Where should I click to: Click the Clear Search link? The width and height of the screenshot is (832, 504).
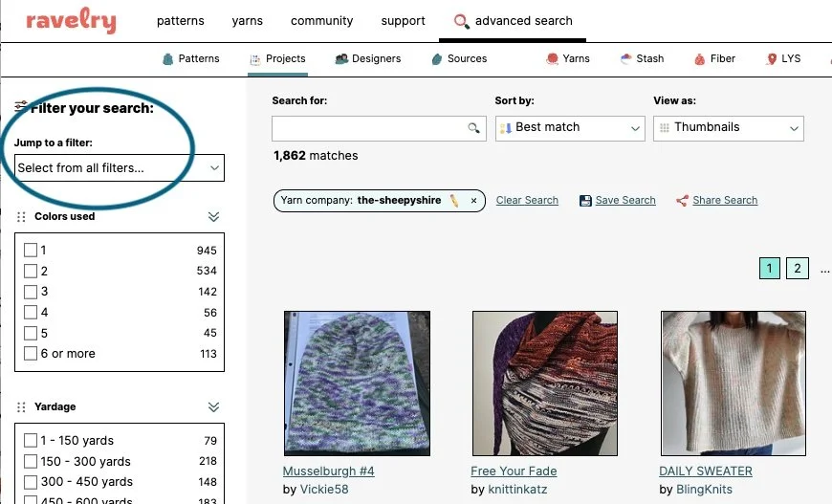(527, 201)
